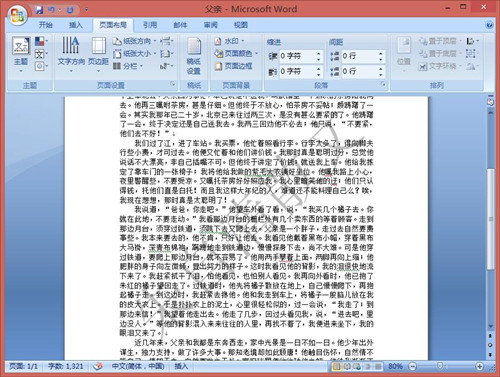Click the proofing errors icon in status bar

(x=98, y=366)
